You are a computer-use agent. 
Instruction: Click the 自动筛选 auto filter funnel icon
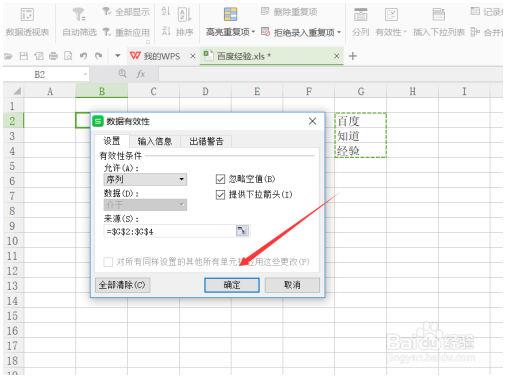79,14
